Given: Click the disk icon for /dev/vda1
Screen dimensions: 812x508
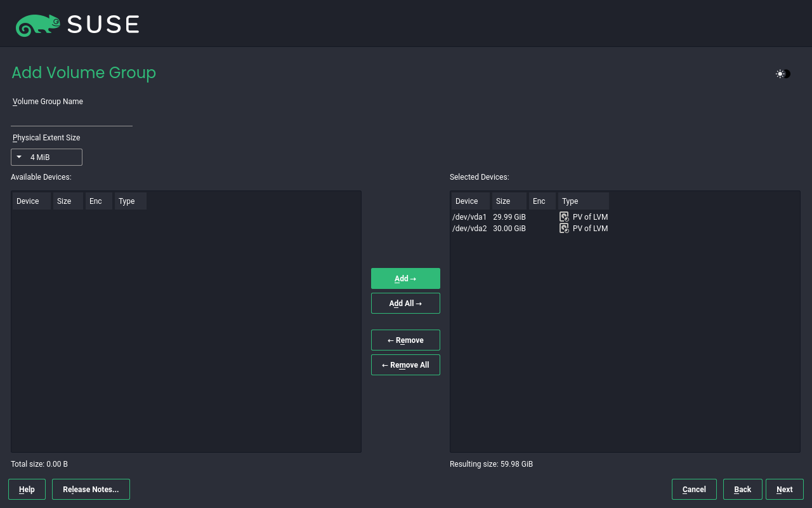Looking at the screenshot, I should point(564,217).
